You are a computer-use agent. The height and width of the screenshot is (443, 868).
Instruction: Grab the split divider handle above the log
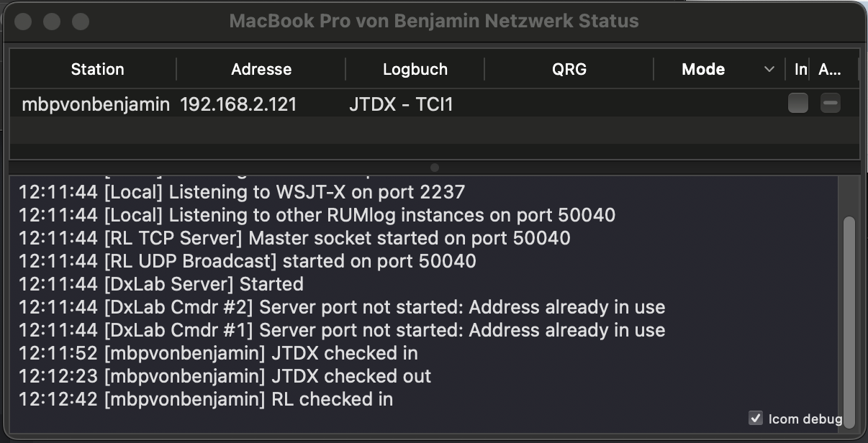pos(434,168)
